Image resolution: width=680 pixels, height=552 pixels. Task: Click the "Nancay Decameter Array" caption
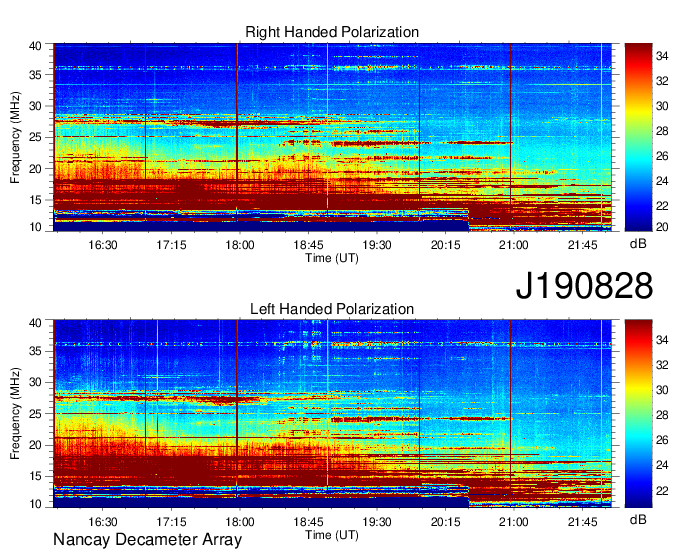[147, 539]
